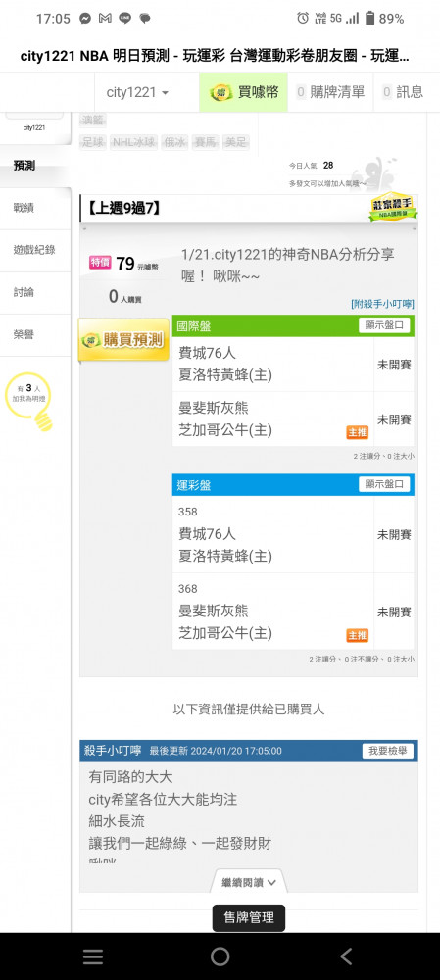
Task: Open the 討論 sidebar tab
Action: click(x=35, y=292)
